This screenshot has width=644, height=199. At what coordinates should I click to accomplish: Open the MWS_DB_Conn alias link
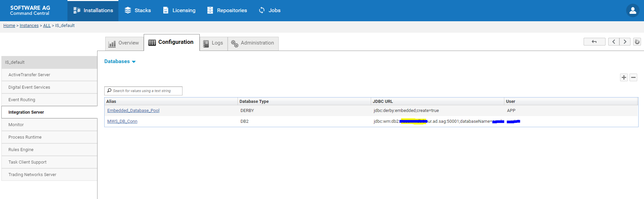[x=122, y=121]
